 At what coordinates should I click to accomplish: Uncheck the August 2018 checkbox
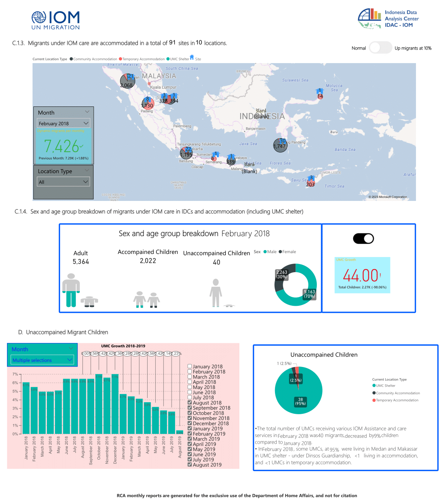click(190, 402)
